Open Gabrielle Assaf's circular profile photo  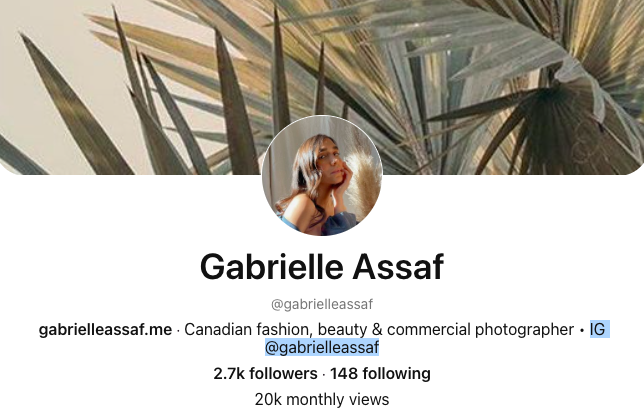[x=322, y=175]
